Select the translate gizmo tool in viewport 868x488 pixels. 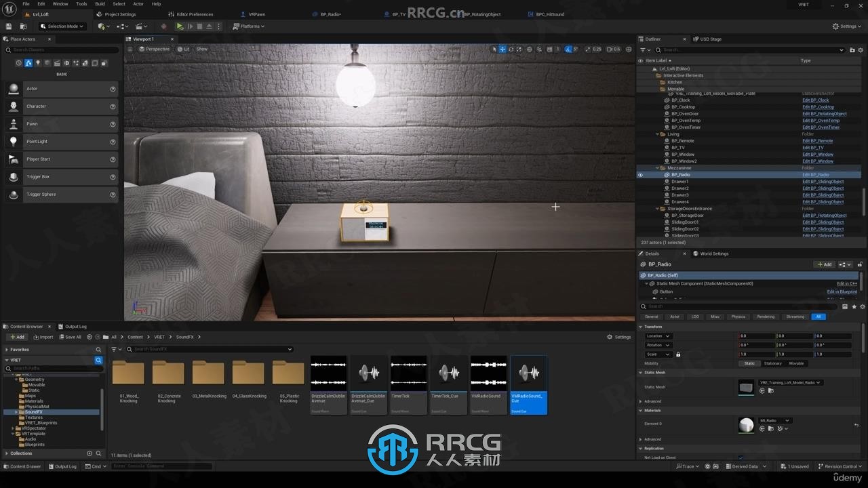[x=502, y=49]
